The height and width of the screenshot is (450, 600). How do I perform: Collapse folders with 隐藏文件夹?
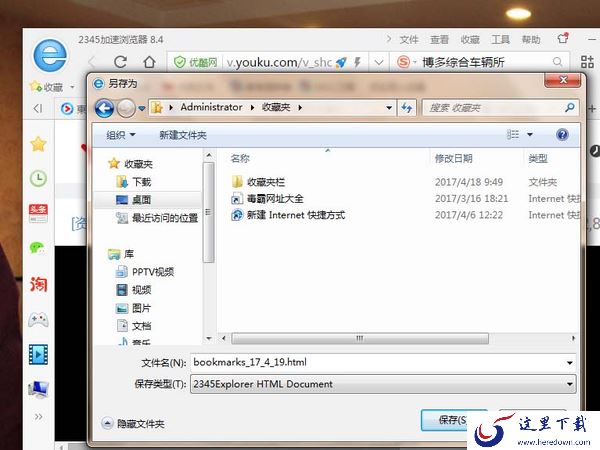(133, 424)
